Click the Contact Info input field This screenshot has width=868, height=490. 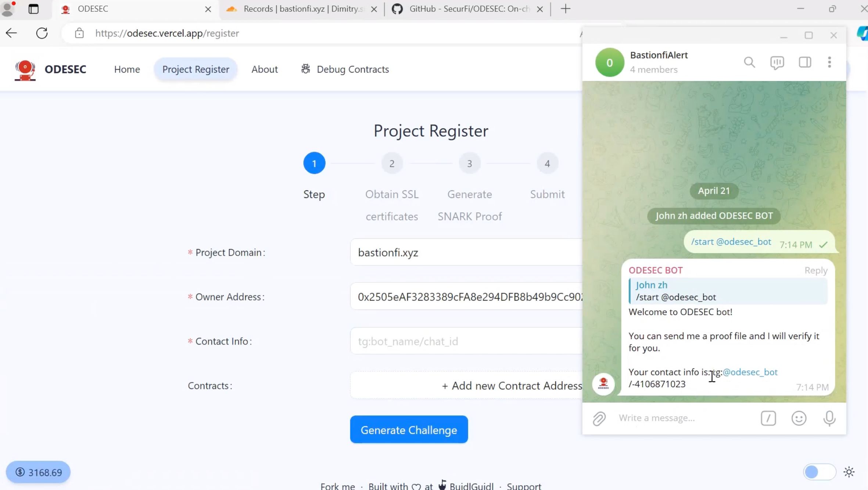468,341
